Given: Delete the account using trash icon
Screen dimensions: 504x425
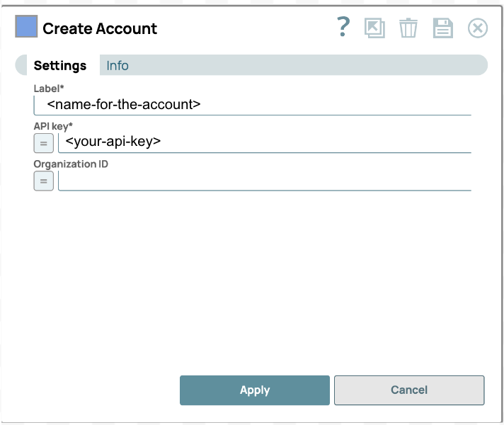Looking at the screenshot, I should point(408,28).
